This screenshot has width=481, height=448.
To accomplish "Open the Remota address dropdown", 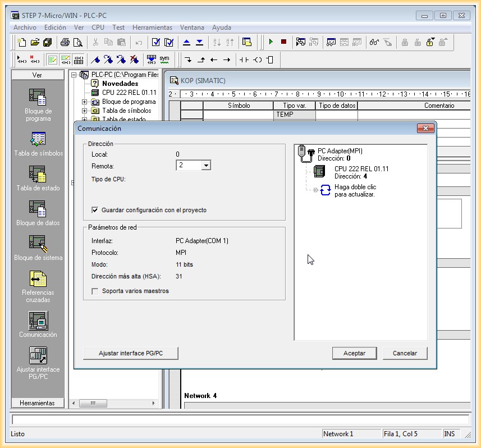I will coord(206,166).
